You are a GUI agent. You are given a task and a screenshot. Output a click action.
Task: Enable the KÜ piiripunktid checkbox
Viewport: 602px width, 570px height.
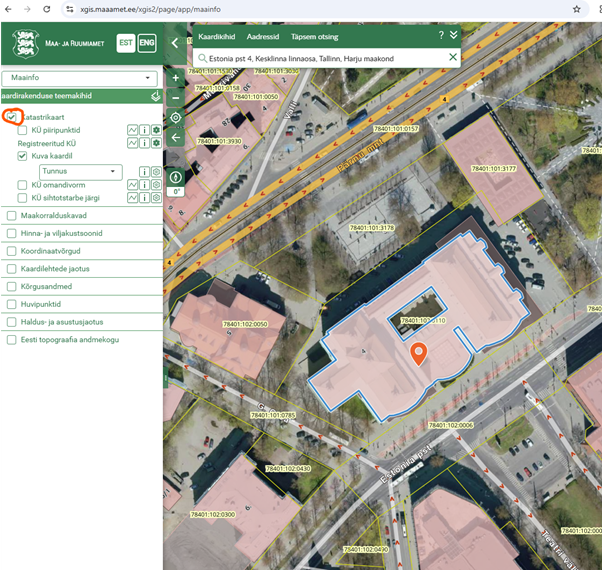[x=23, y=130]
